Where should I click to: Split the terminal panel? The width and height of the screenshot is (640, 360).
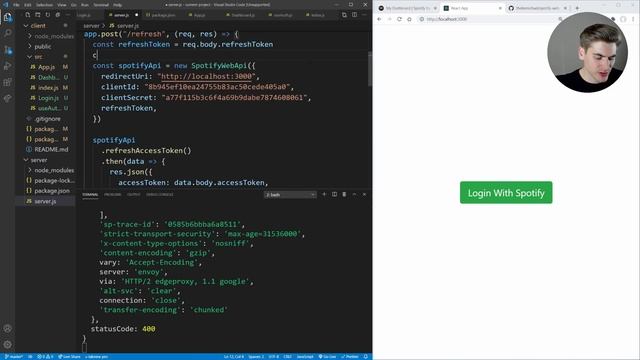pos(334,194)
